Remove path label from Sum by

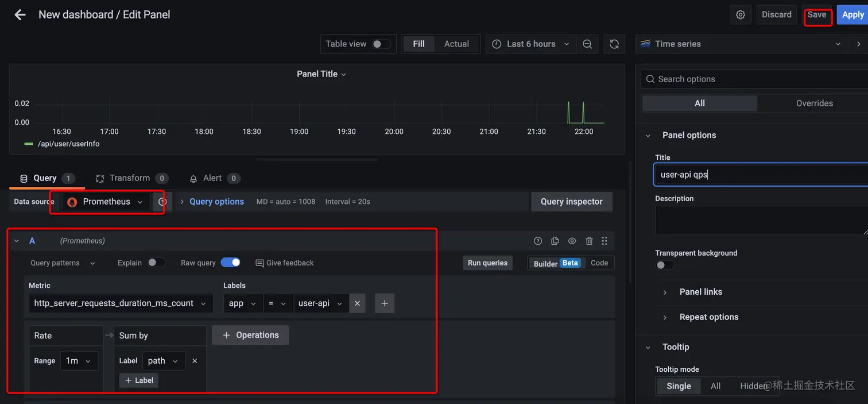click(195, 361)
